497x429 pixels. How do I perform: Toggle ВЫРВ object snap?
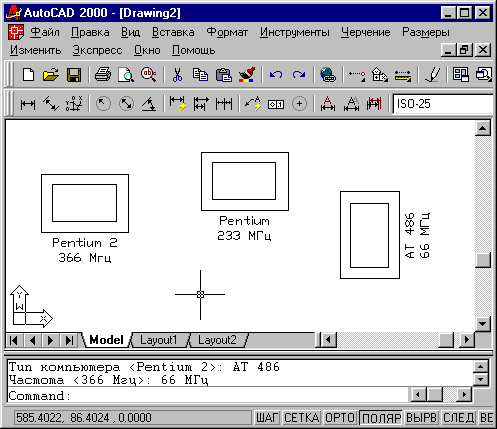421,418
